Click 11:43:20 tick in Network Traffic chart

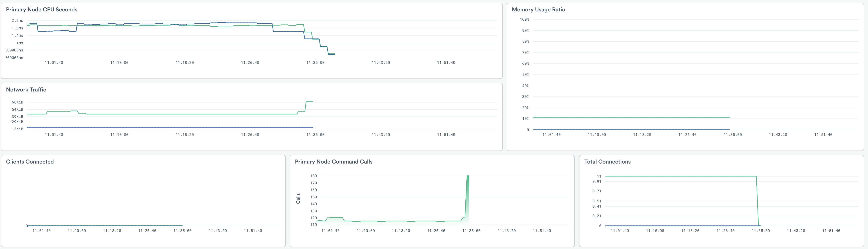pyautogui.click(x=381, y=135)
